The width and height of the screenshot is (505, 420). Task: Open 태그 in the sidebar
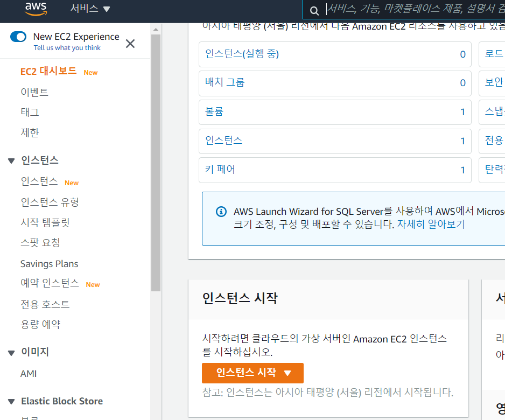pos(30,112)
